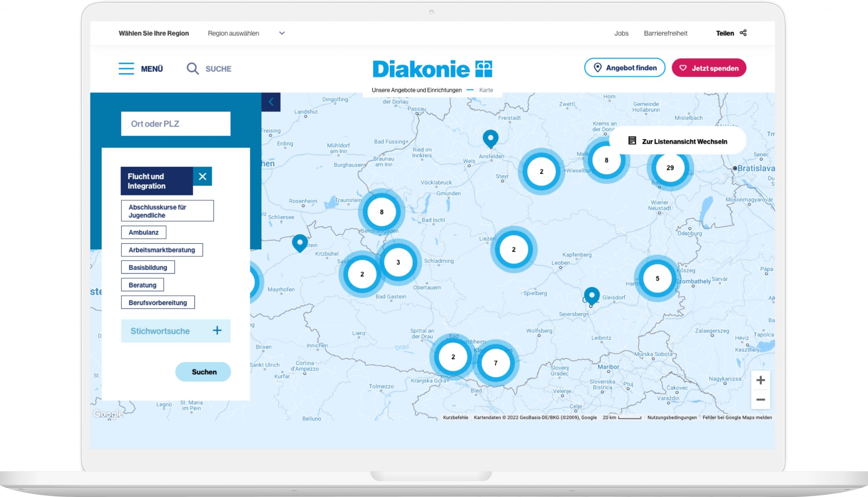Screen dimensions: 868x497
Task: Toggle the Berufsvorbereitung filter tag
Action: click(158, 303)
